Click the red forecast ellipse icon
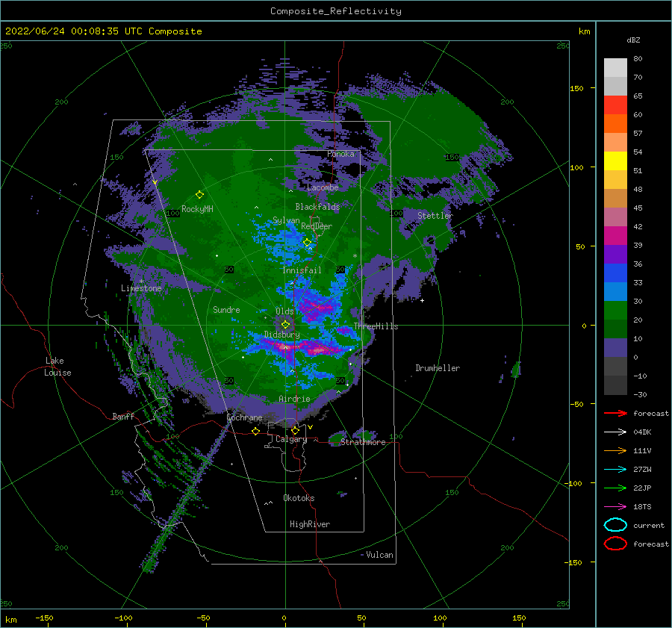The width and height of the screenshot is (672, 628). (x=615, y=544)
